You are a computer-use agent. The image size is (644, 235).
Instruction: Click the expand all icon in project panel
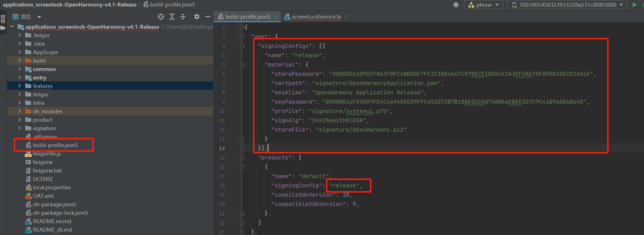pyautogui.click(x=172, y=17)
